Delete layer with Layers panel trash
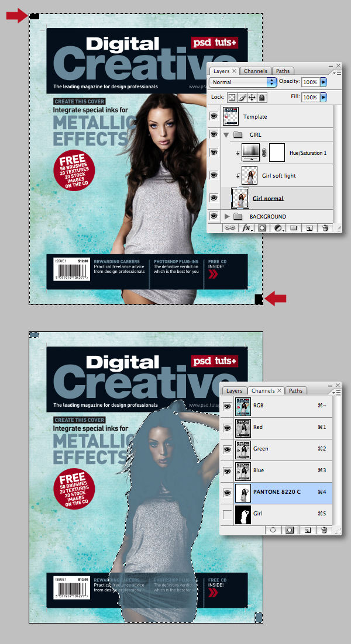 [x=325, y=228]
